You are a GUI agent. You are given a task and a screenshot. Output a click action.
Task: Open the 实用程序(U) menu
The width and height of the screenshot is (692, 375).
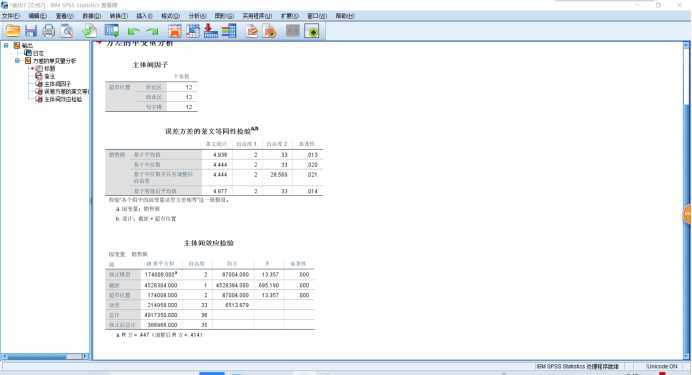point(257,16)
